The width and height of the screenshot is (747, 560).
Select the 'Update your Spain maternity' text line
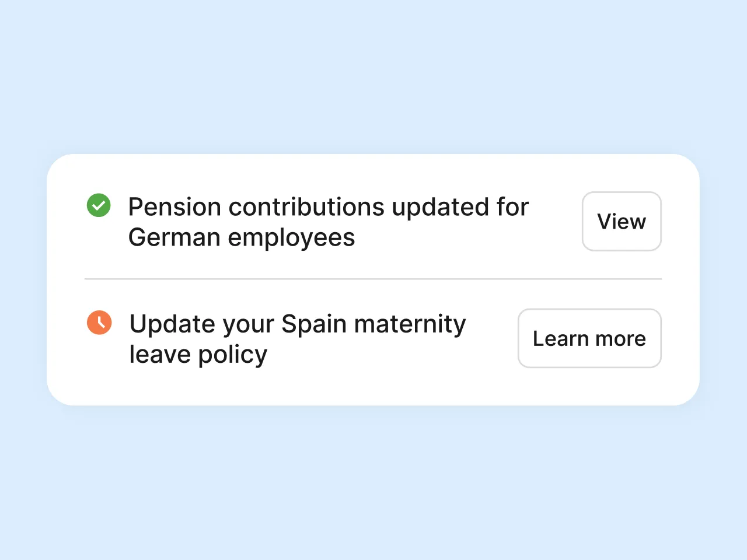(298, 324)
